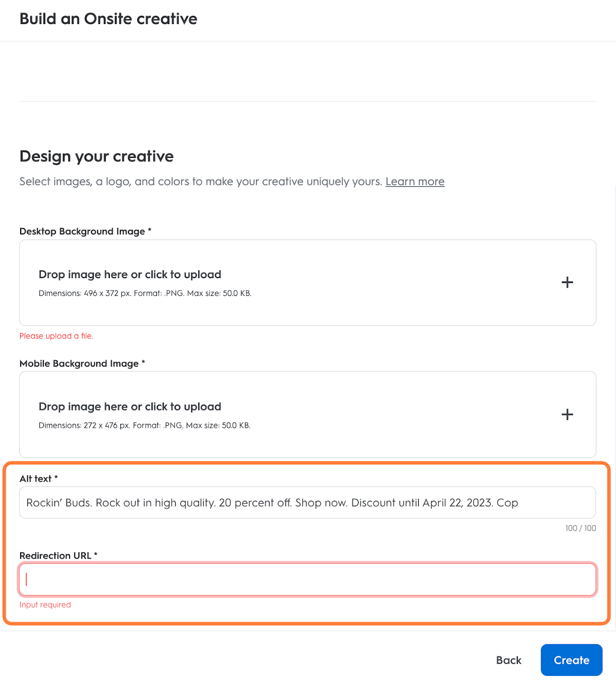Click the plus icon for Mobile Background Image

coord(567,414)
